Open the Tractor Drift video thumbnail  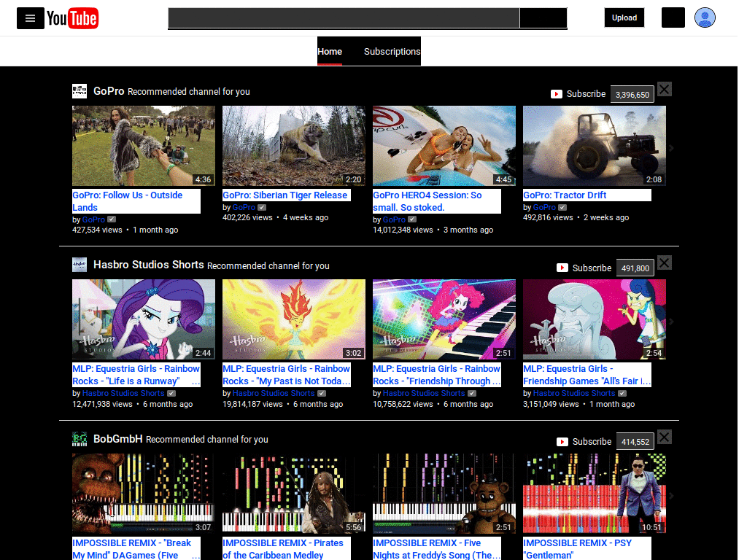coord(594,146)
